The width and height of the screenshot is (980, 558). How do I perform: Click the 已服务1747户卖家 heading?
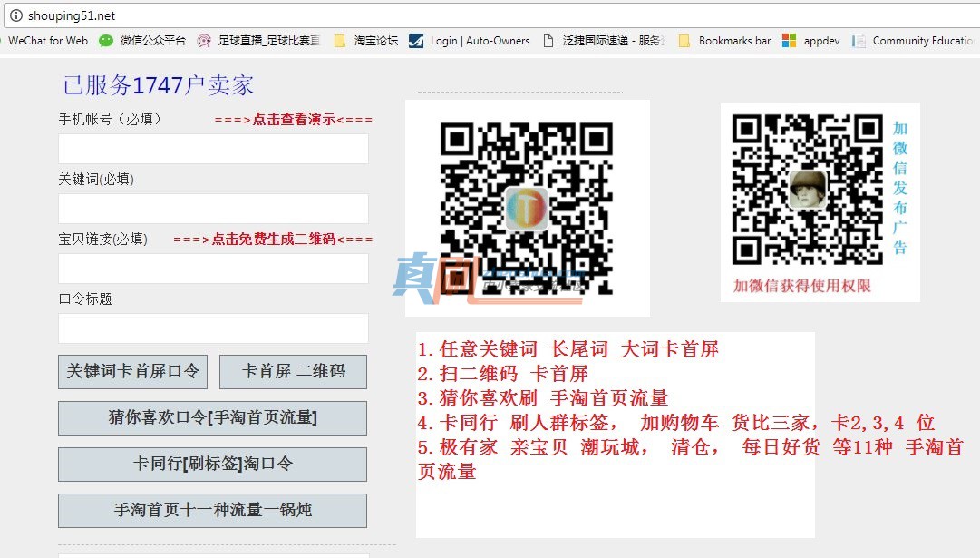(x=158, y=85)
